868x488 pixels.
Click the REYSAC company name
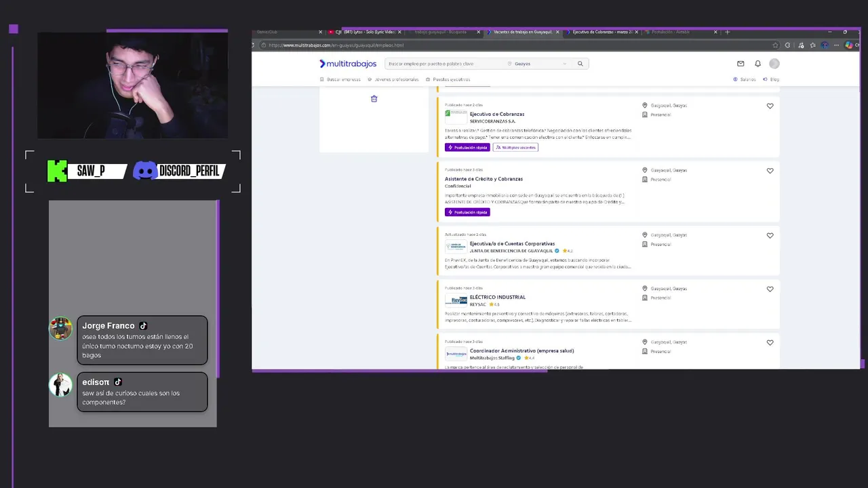(478, 304)
